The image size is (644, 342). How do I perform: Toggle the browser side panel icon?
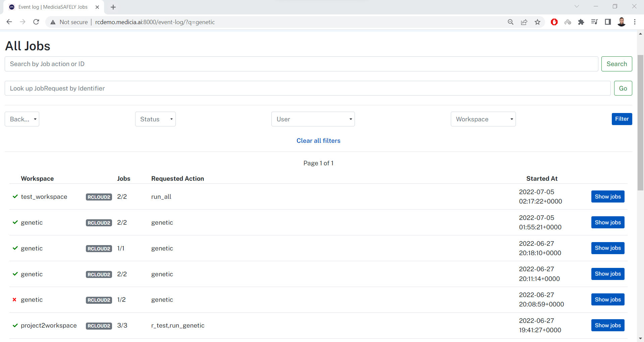(x=608, y=22)
